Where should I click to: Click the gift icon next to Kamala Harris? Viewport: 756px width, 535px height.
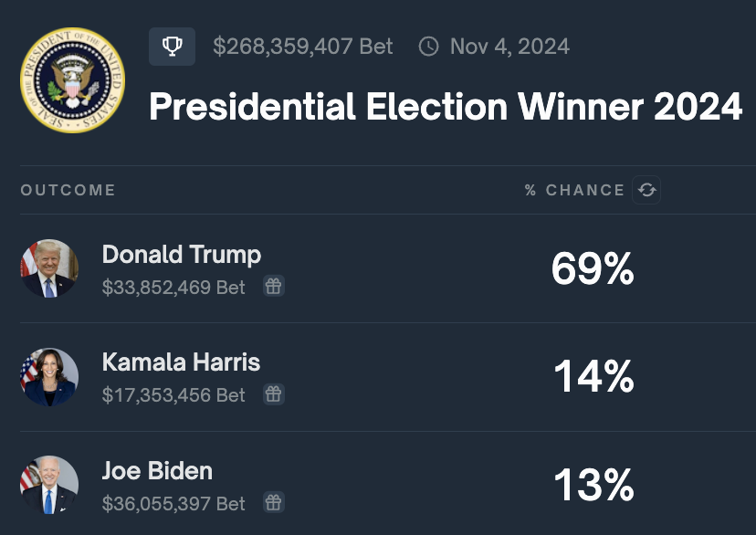tap(274, 394)
